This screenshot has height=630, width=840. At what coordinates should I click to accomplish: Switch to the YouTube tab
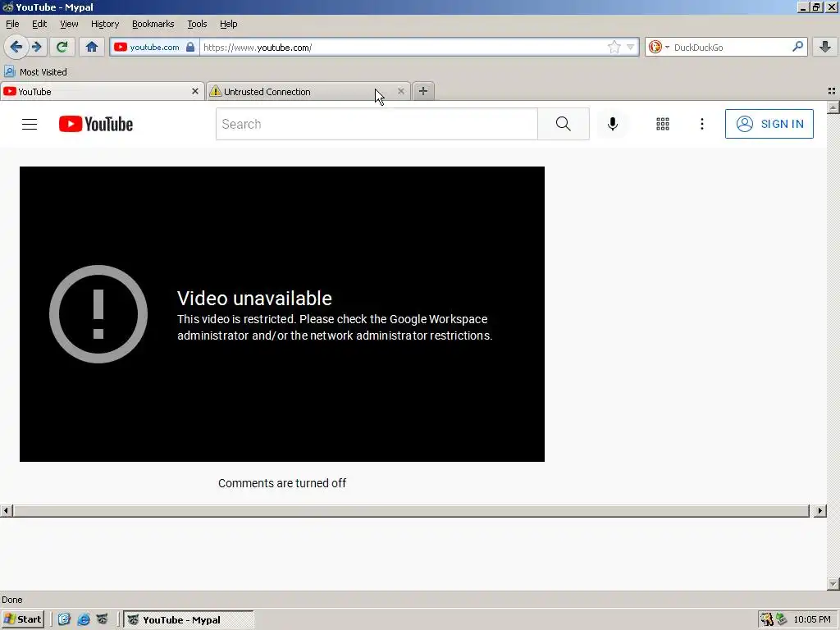coord(102,92)
